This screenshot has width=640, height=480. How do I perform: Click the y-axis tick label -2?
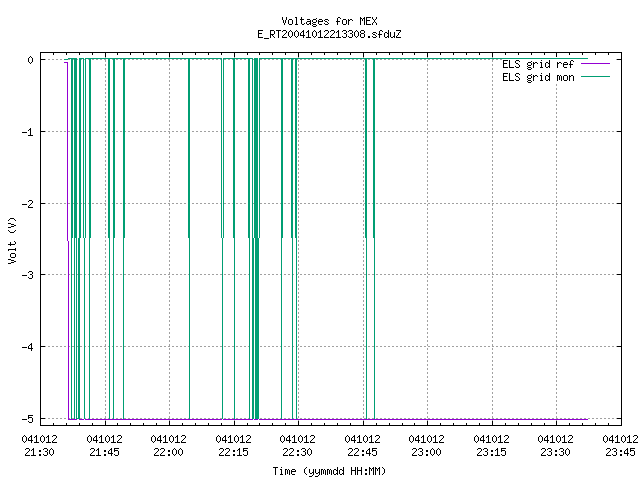point(27,204)
